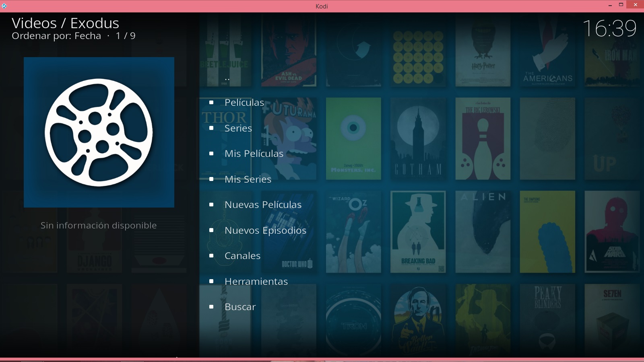Click the film reel artwork thumbnail
The image size is (644, 362).
click(99, 132)
